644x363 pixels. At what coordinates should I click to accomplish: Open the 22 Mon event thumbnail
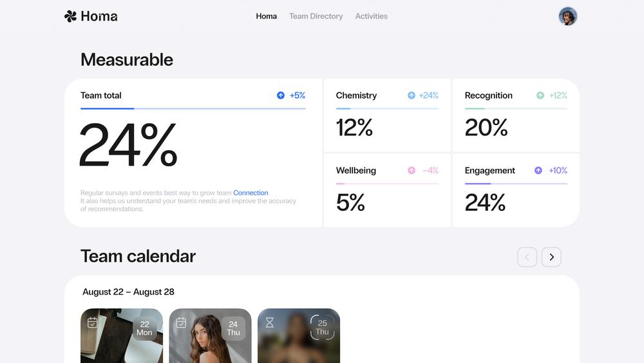[122, 336]
